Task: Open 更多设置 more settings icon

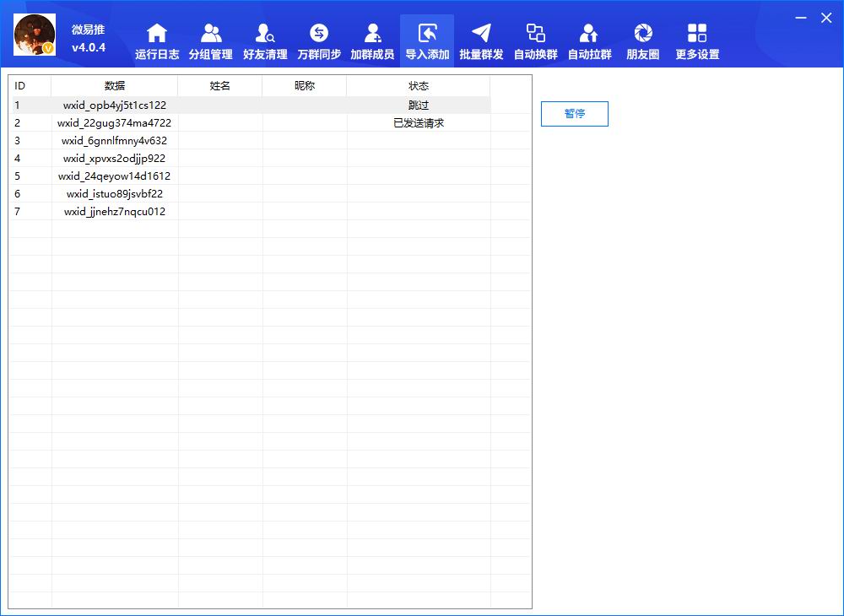Action: pyautogui.click(x=697, y=34)
